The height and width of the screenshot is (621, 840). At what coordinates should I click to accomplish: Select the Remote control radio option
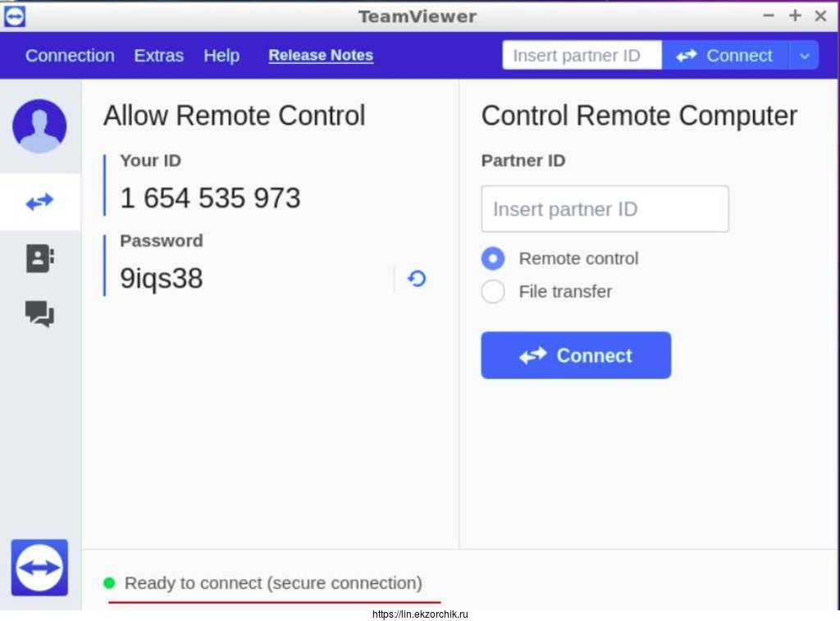[493, 258]
